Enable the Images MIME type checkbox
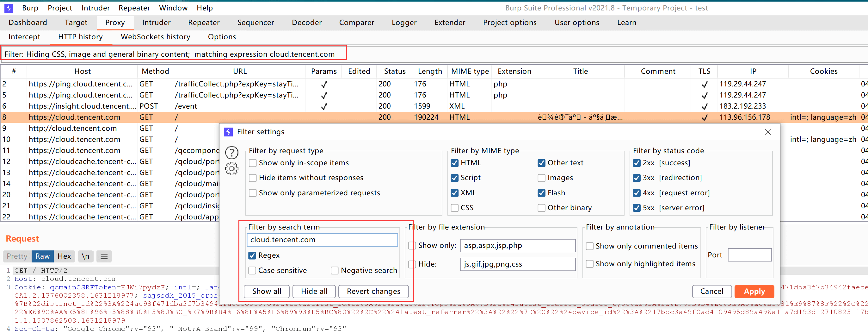Viewport: 868px width, 334px height. pos(541,178)
